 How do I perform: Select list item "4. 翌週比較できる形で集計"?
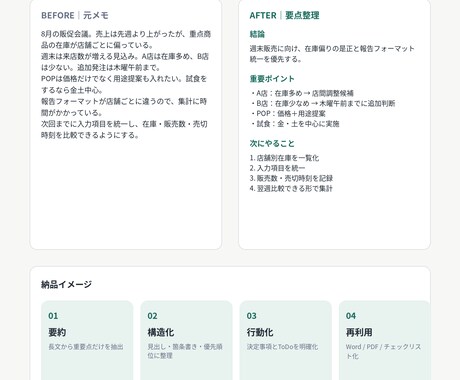[x=291, y=188]
